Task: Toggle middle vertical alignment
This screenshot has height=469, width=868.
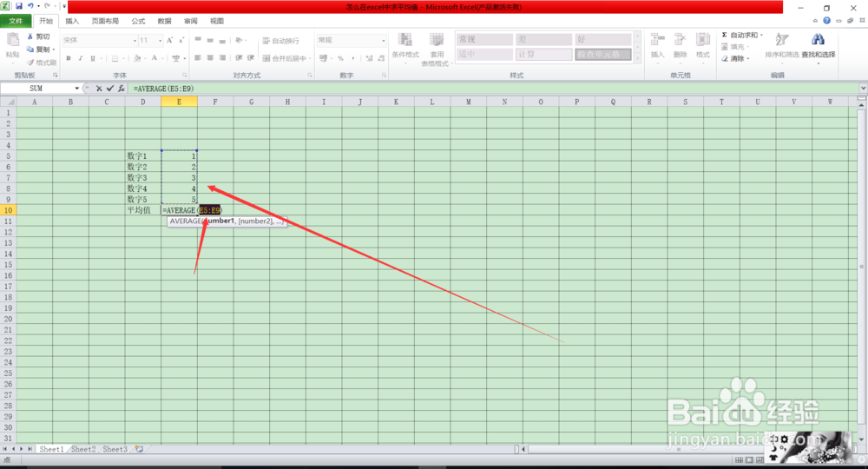Action: tap(210, 40)
